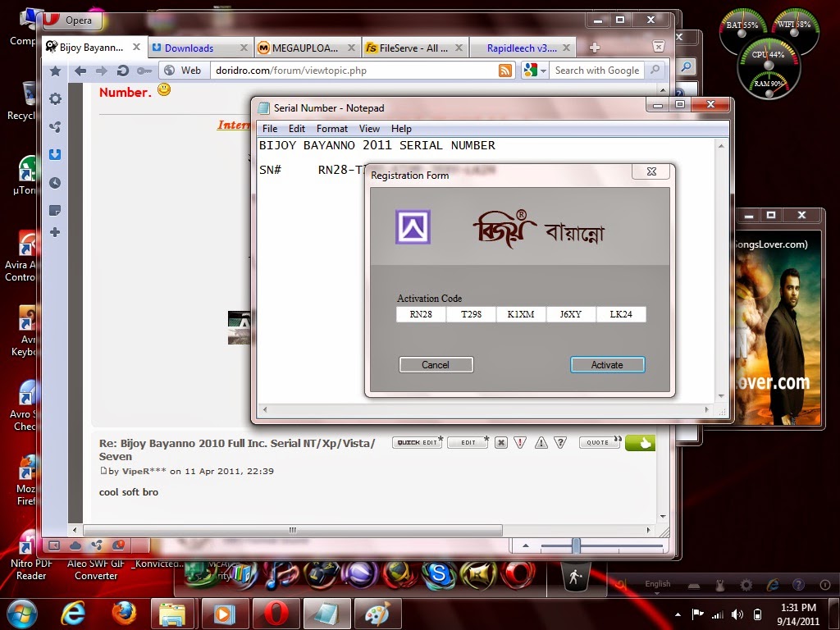This screenshot has height=630, width=840.
Task: Click post title Re: Bijoy Bayanno 2010 link
Action: [x=237, y=450]
